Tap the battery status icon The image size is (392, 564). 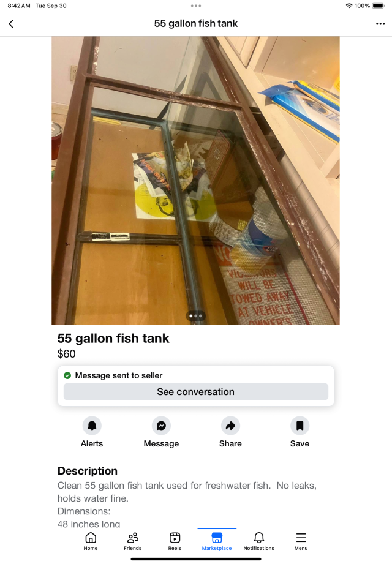click(x=379, y=6)
